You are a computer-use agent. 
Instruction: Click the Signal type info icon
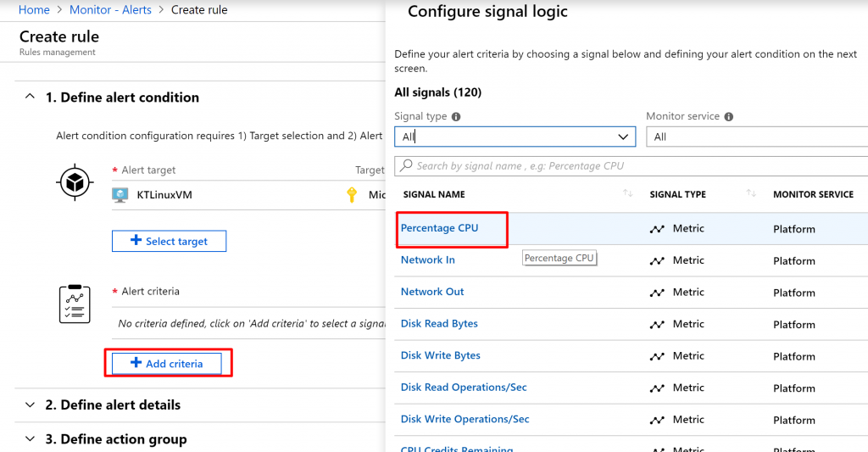click(x=456, y=117)
